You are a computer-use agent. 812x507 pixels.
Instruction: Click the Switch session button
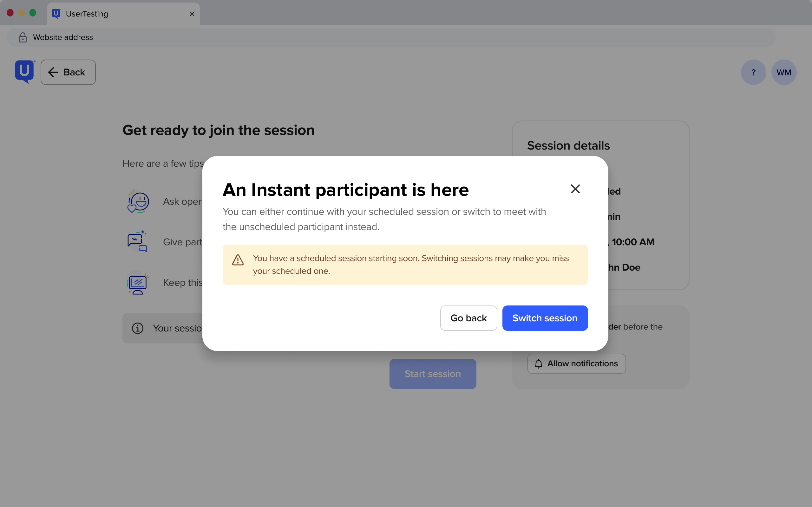pos(545,318)
